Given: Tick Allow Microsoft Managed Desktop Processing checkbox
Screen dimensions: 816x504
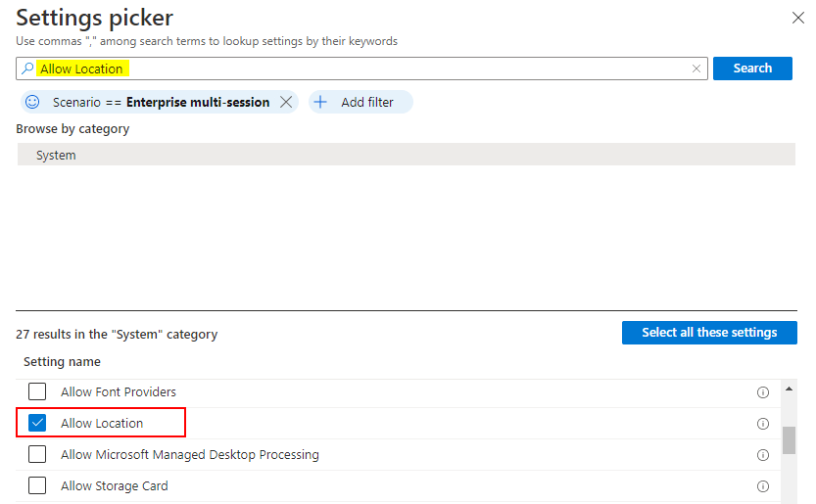Looking at the screenshot, I should point(37,455).
